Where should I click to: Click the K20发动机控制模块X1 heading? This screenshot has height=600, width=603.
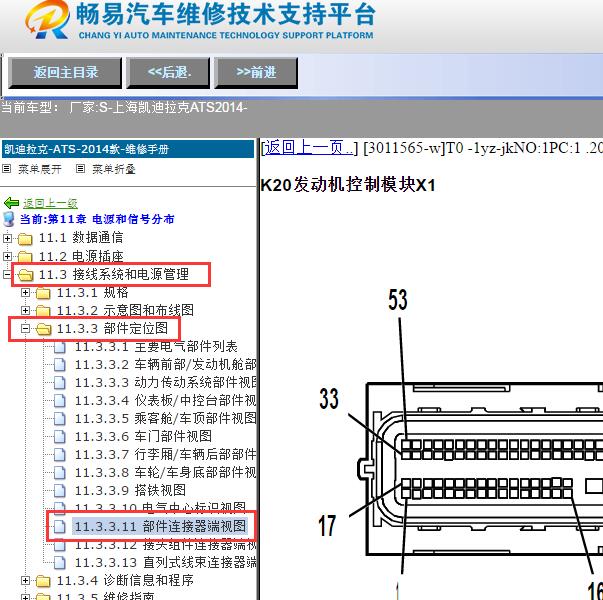(348, 185)
